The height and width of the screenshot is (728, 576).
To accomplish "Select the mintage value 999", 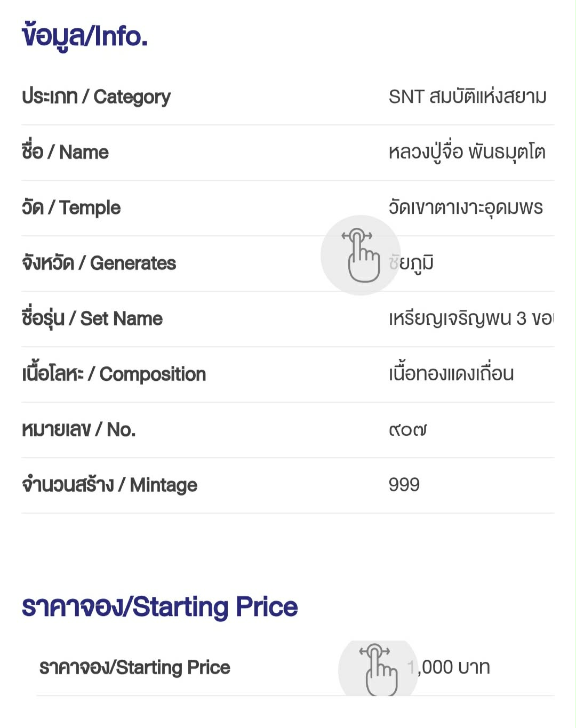I will coord(404,485).
